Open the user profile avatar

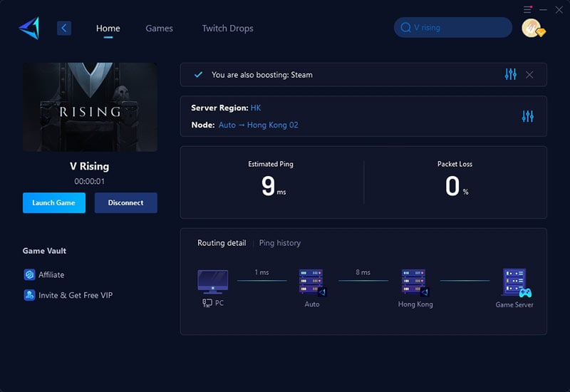(532, 28)
